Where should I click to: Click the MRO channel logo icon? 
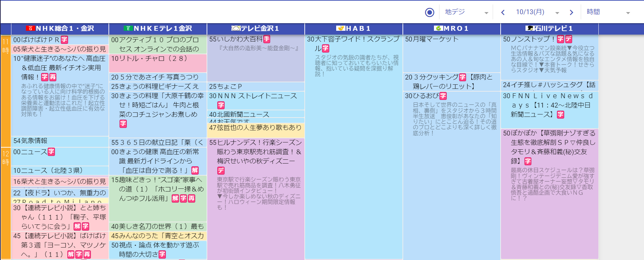pyautogui.click(x=438, y=28)
